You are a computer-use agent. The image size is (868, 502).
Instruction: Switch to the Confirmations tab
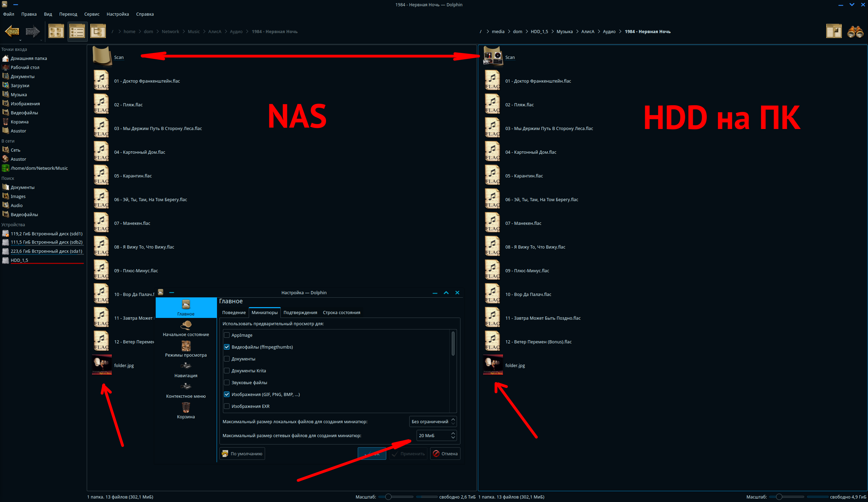tap(300, 312)
